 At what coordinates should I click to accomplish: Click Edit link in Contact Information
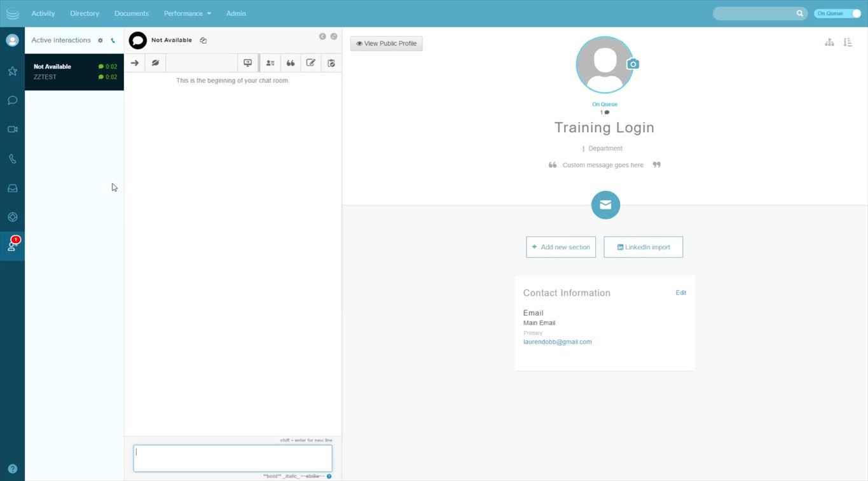680,293
